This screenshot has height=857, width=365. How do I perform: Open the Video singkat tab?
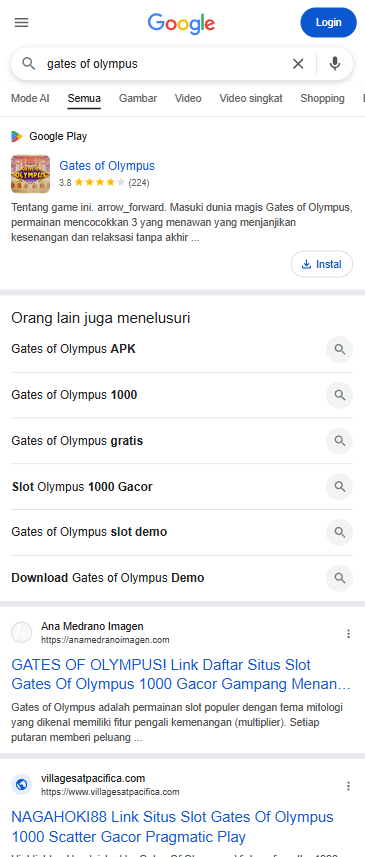[x=251, y=98]
